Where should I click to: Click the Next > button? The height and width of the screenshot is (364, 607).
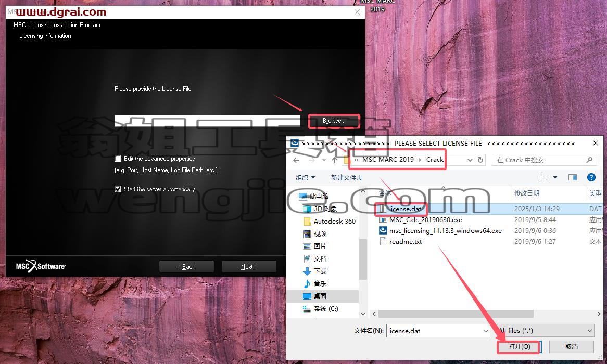pos(249,267)
